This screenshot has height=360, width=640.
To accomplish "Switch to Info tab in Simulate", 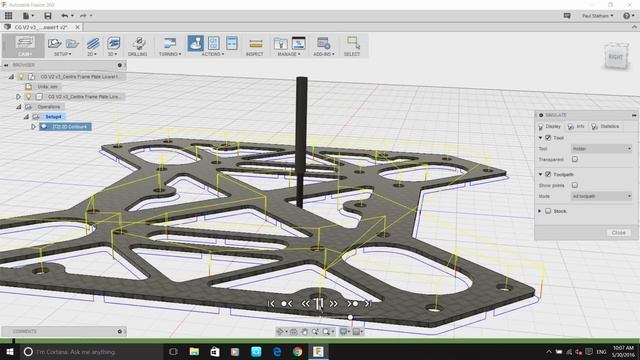I will pos(576,127).
